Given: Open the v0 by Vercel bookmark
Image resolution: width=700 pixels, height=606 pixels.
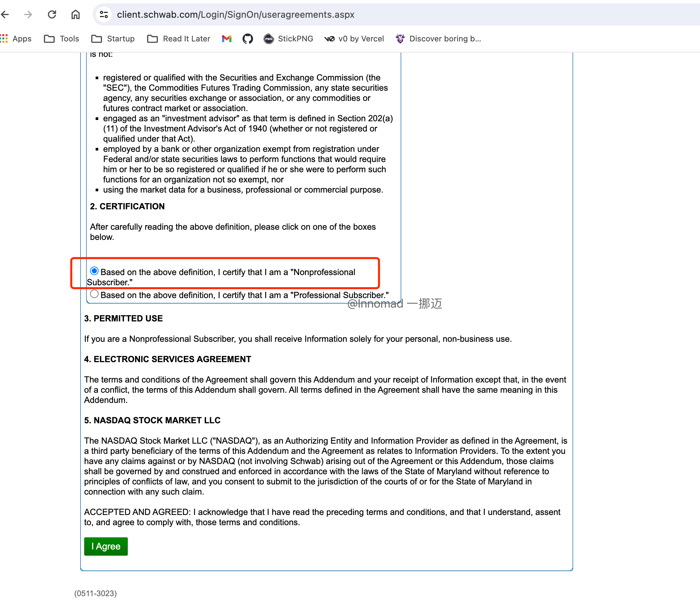Looking at the screenshot, I should (x=354, y=39).
